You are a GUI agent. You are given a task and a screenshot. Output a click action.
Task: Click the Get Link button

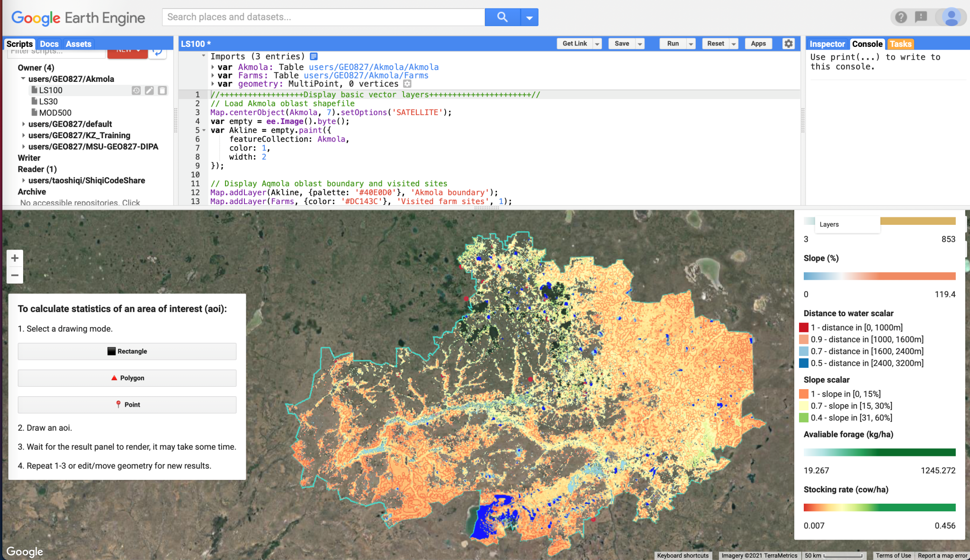pyautogui.click(x=575, y=44)
